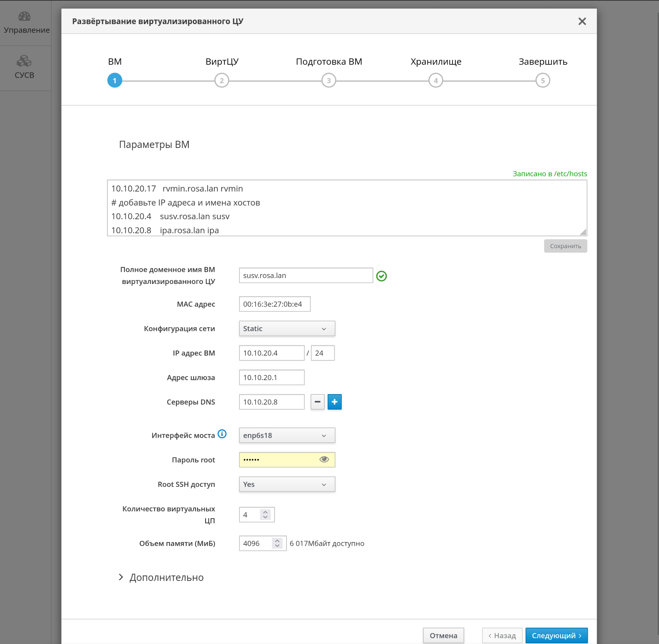Remove DNS server with minus button
This screenshot has width=659, height=644.
pyautogui.click(x=317, y=402)
